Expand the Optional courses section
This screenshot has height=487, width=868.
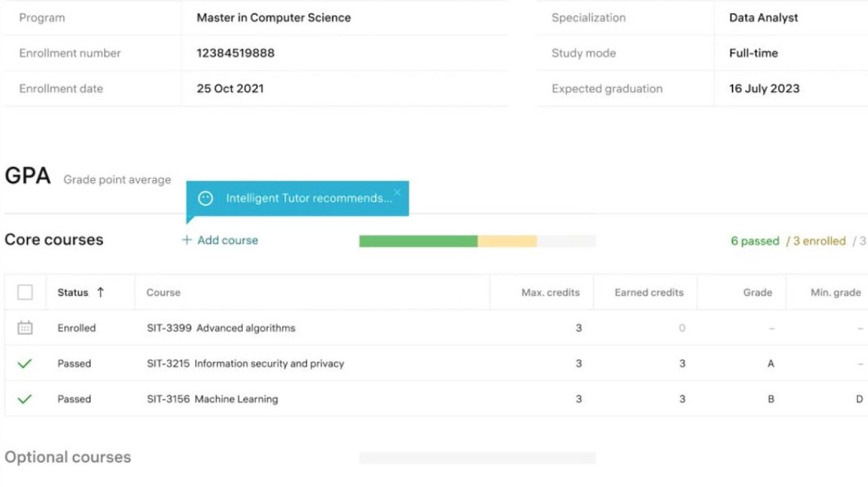(x=67, y=457)
